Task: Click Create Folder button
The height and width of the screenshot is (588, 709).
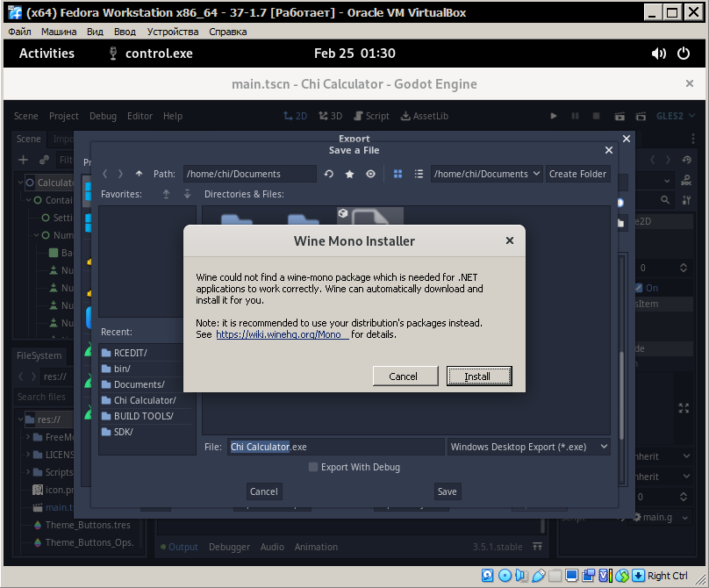Action: [x=578, y=174]
